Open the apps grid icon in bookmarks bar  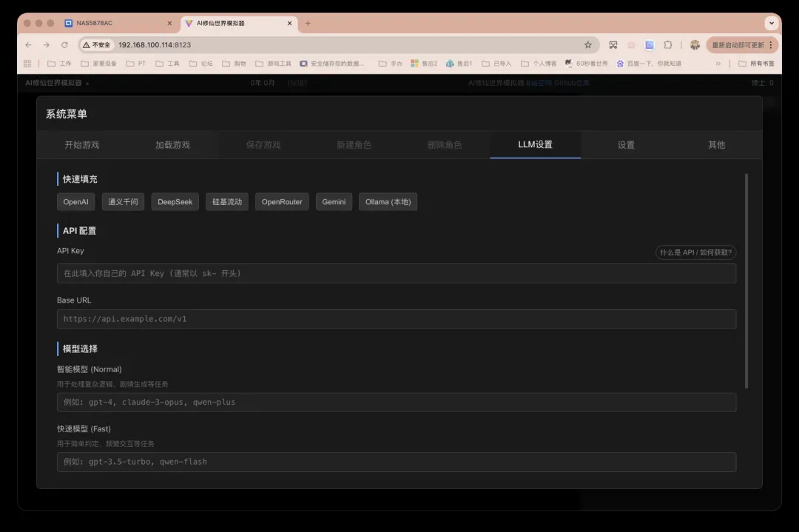(28, 64)
